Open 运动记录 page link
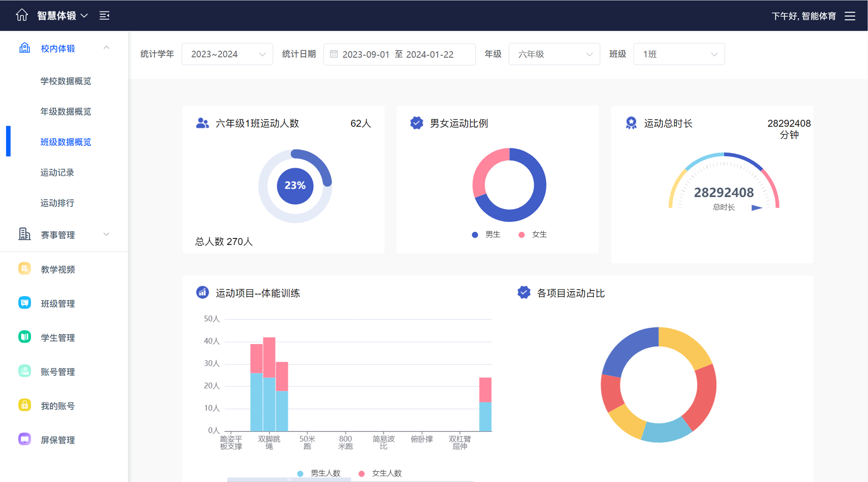The height and width of the screenshot is (482, 868). tap(57, 173)
